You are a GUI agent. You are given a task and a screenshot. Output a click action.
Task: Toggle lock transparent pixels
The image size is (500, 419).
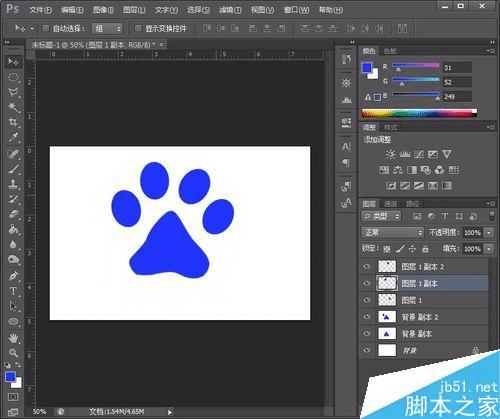387,249
